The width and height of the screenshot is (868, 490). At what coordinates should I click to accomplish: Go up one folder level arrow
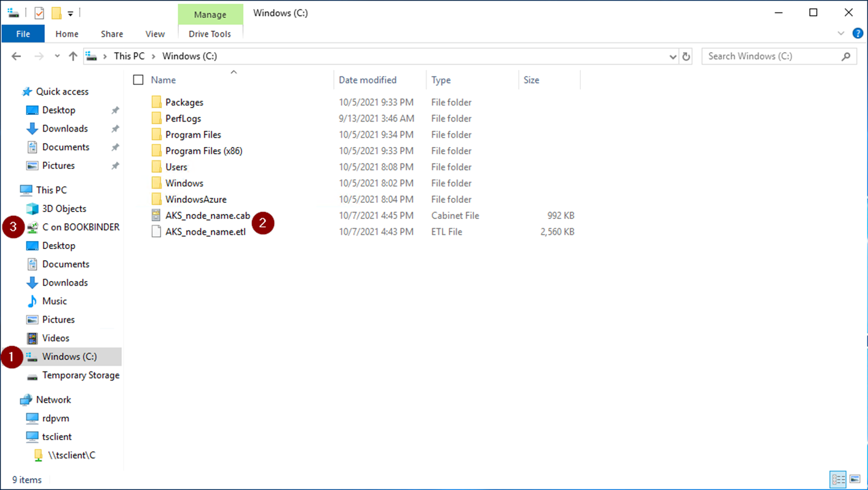(x=73, y=56)
